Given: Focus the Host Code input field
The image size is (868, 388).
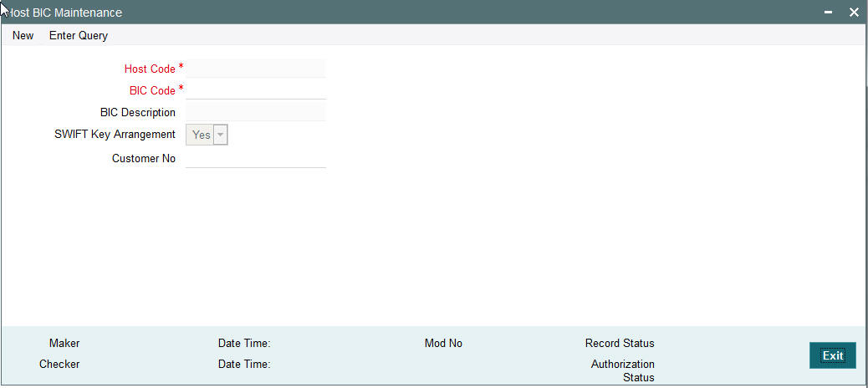Looking at the screenshot, I should click(x=256, y=69).
